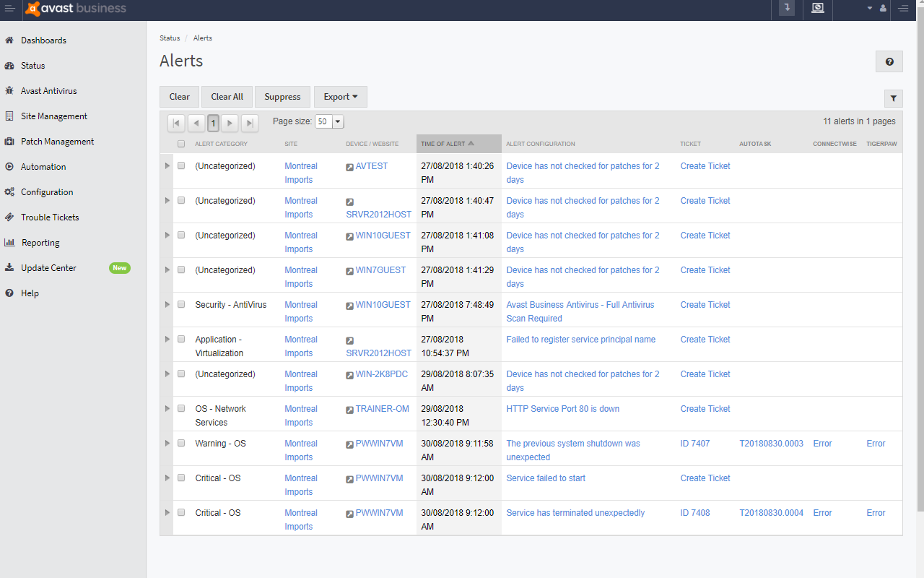The width and height of the screenshot is (924, 578).
Task: Click Create Ticket for the AVTEST alert
Action: coord(705,165)
